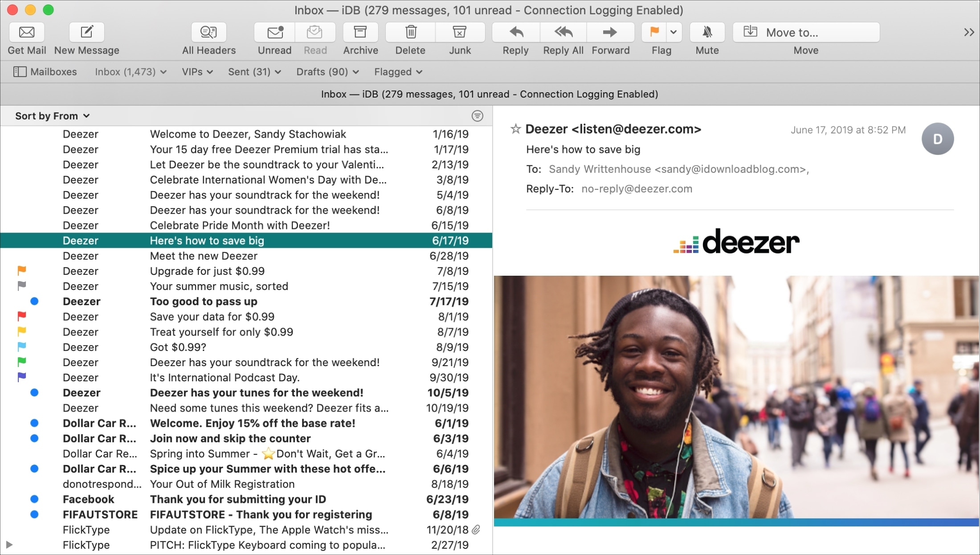980x555 pixels.
Task: Reply to the Deezer email
Action: click(x=516, y=32)
